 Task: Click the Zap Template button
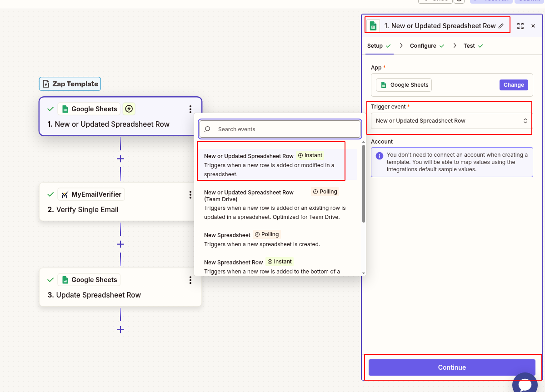pyautogui.click(x=70, y=84)
